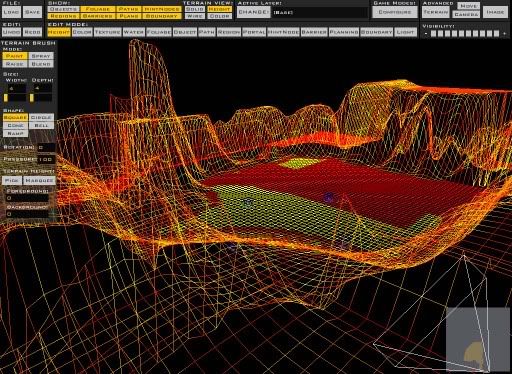Click the Load file button
The height and width of the screenshot is (374, 512).
point(11,12)
